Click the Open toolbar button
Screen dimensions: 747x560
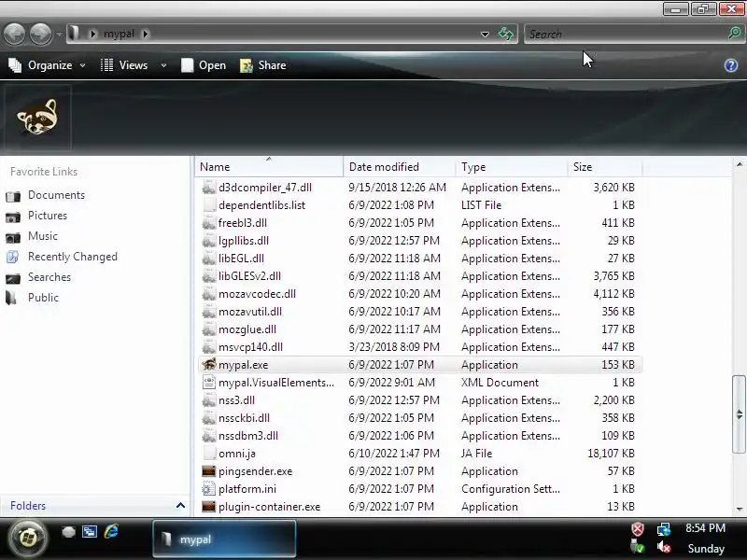[204, 65]
